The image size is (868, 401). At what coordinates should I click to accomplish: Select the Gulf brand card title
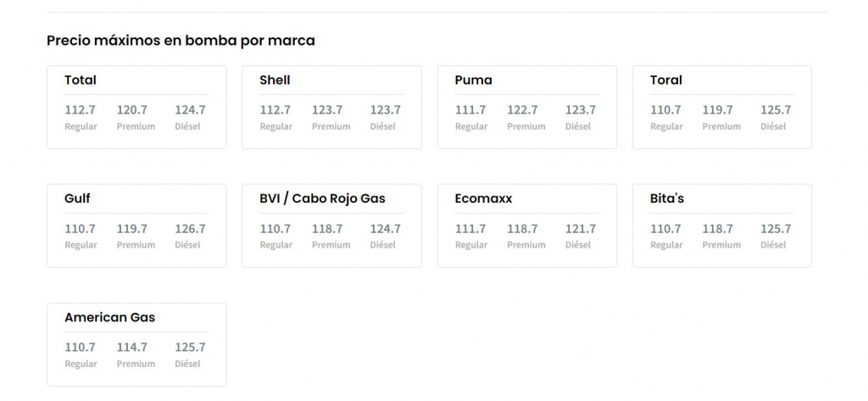click(77, 198)
